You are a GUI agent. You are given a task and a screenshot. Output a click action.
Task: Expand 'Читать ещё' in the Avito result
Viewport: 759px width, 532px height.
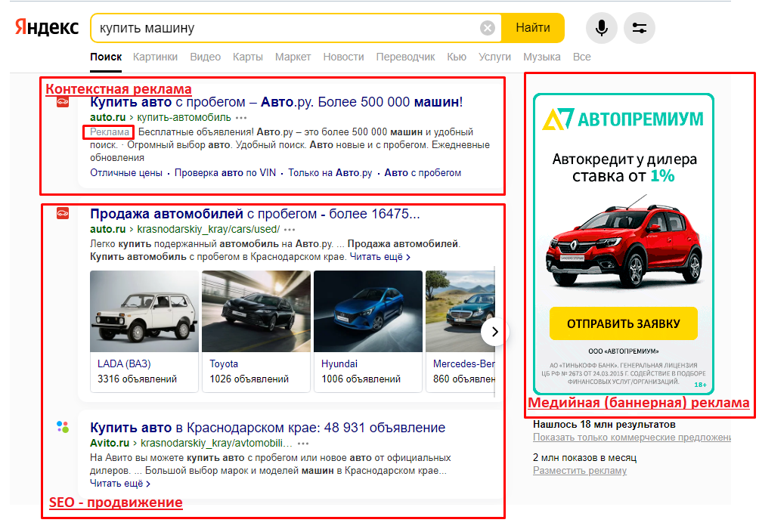120,484
